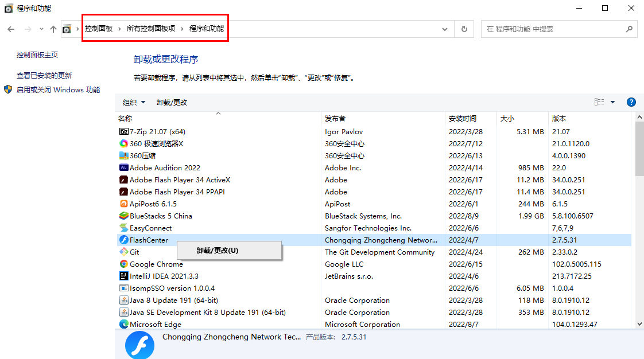Click Igor Pavlov publisher cell

[344, 132]
